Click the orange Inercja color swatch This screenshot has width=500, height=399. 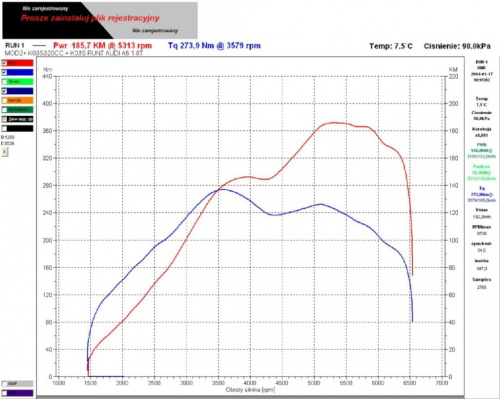point(20,100)
